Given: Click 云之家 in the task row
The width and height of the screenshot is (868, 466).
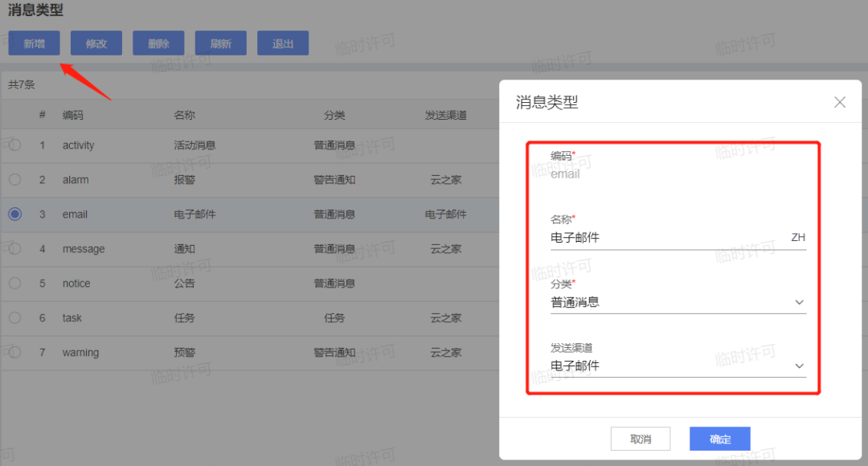Looking at the screenshot, I should point(445,317).
